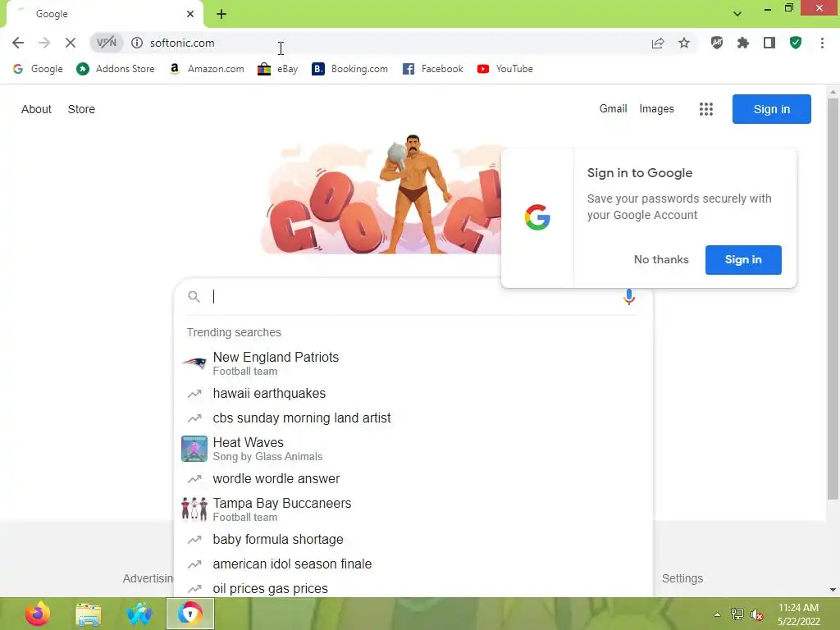Screen dimensions: 840x630
Task: Go to the About link
Action: (x=36, y=109)
